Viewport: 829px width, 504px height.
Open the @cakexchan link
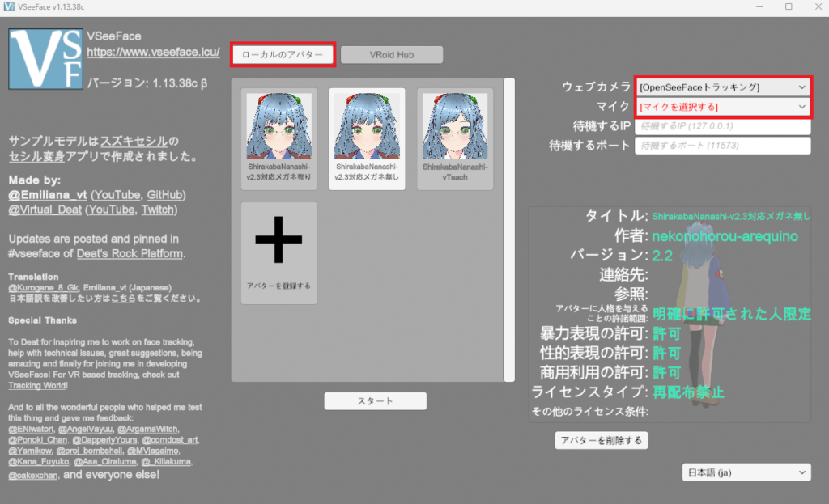point(32,476)
